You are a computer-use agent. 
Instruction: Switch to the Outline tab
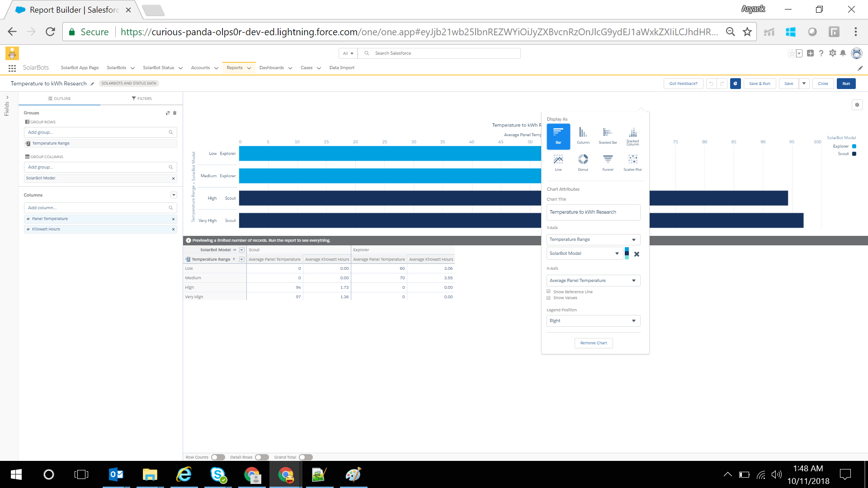[x=59, y=99]
